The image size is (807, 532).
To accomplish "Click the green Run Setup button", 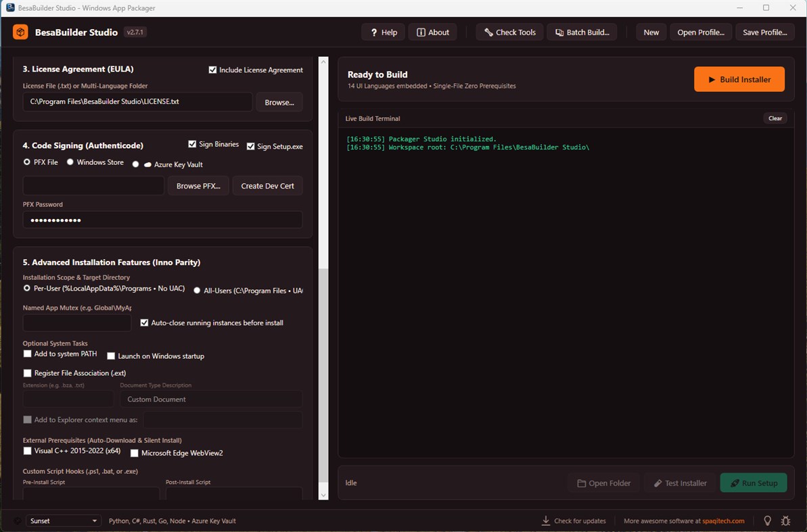I will click(754, 483).
